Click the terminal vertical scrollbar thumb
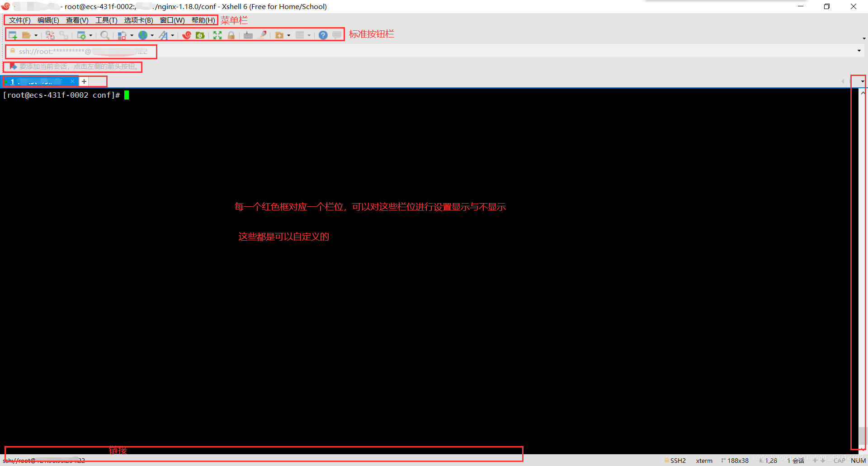868x466 pixels. [863, 436]
